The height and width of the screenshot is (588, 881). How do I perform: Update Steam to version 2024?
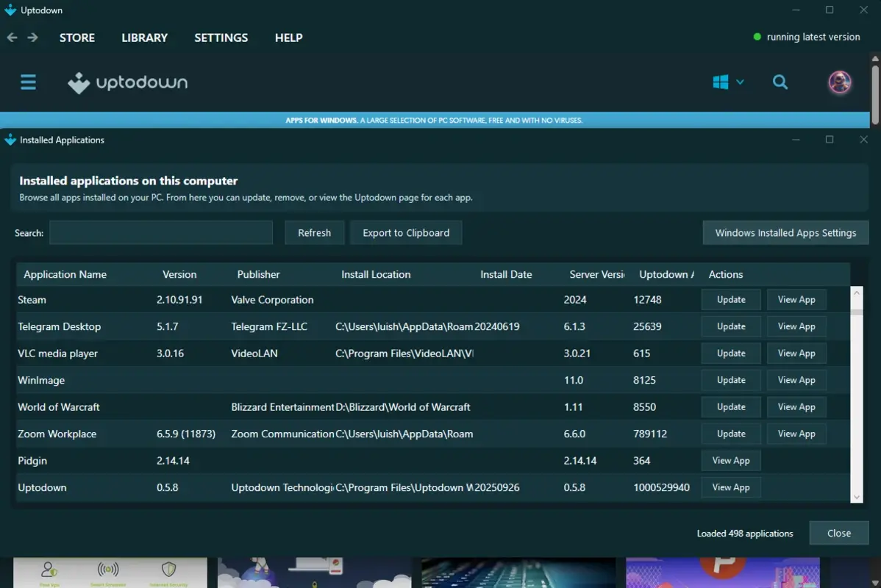coord(730,299)
